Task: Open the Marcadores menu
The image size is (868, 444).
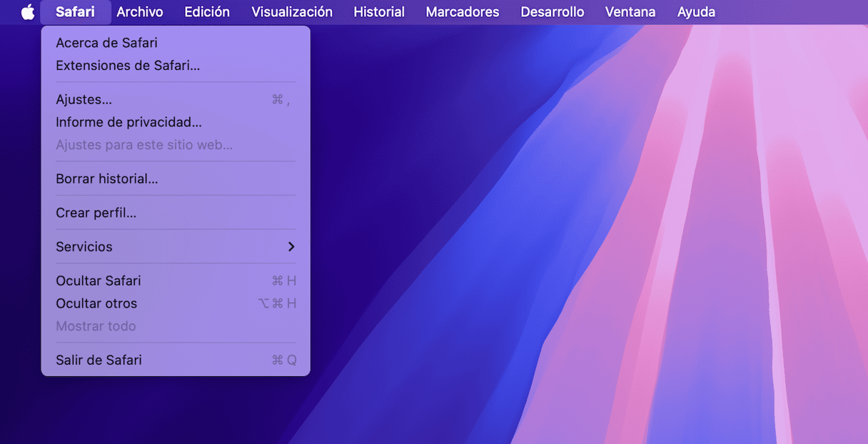Action: (463, 12)
